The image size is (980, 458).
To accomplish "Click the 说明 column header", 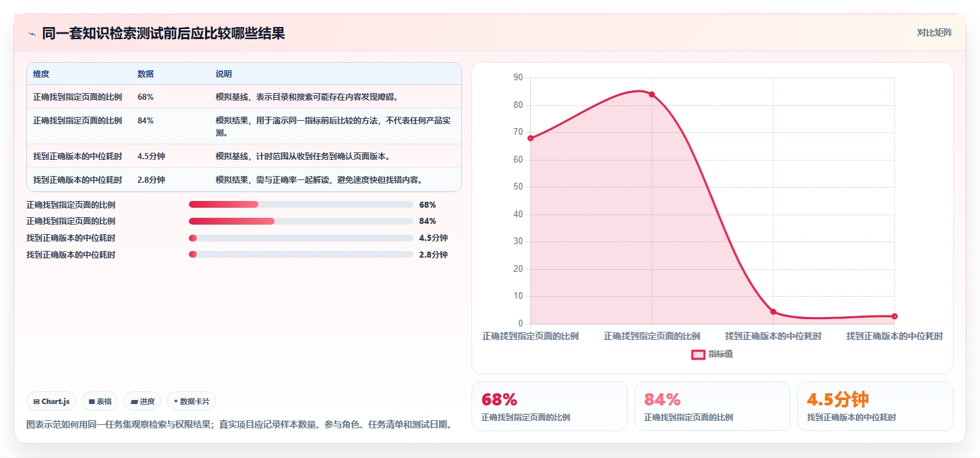I will (x=224, y=74).
